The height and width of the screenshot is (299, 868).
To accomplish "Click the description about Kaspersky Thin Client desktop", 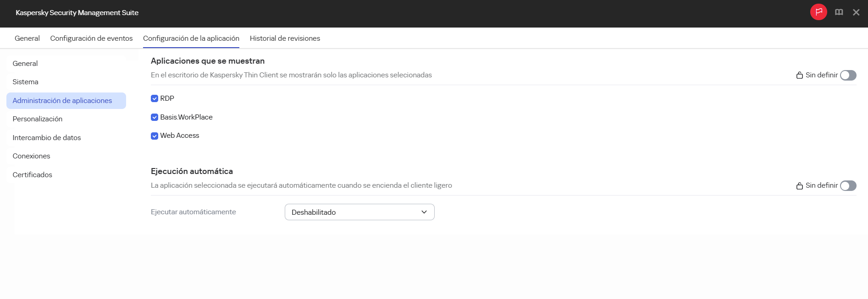I will [x=291, y=75].
